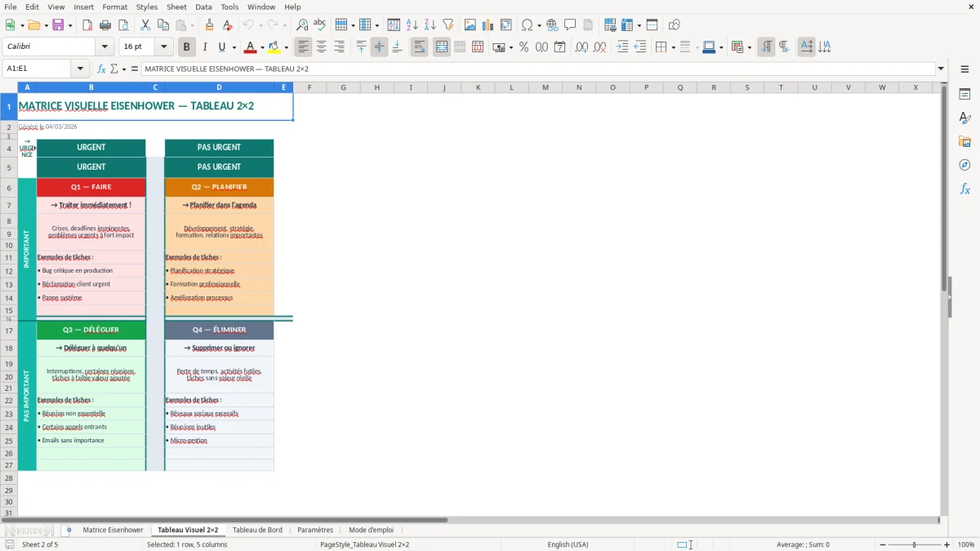Insert special character omega
The image size is (980, 551).
pos(527,25)
